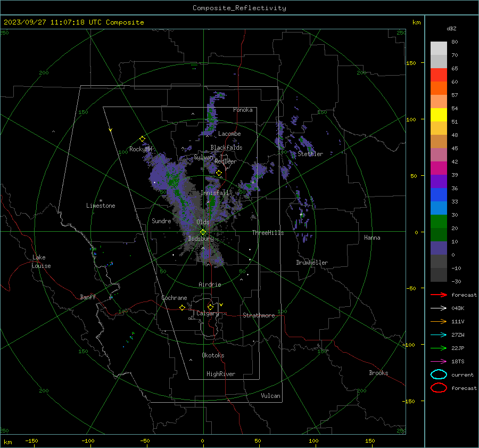Click the 18TS legend text

[458, 361]
